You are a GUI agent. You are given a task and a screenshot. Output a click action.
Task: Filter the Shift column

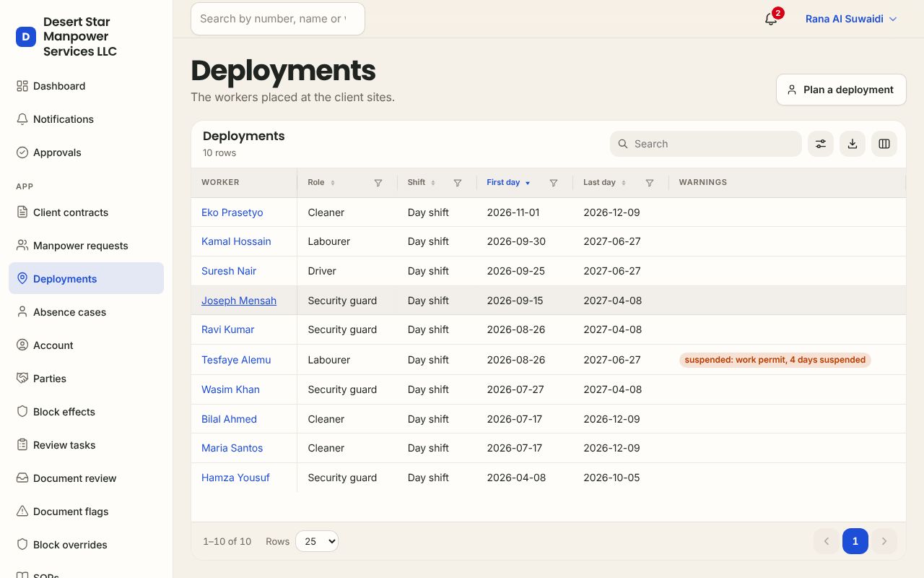tap(458, 183)
